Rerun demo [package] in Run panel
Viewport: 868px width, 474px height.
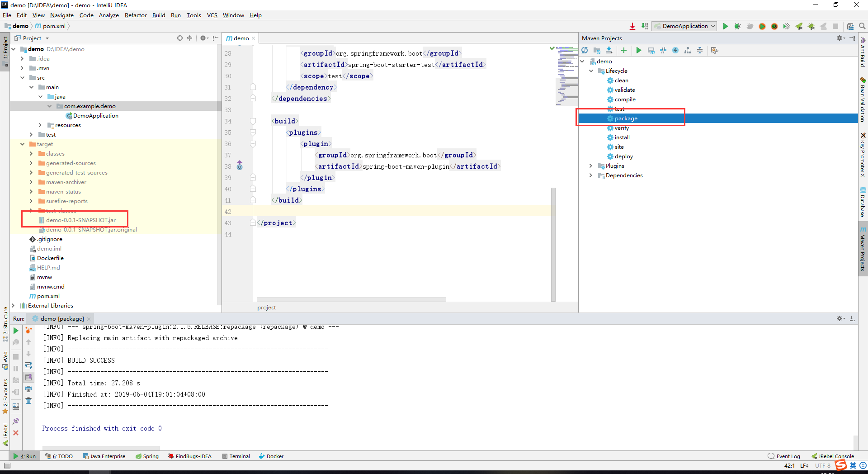click(x=16, y=331)
